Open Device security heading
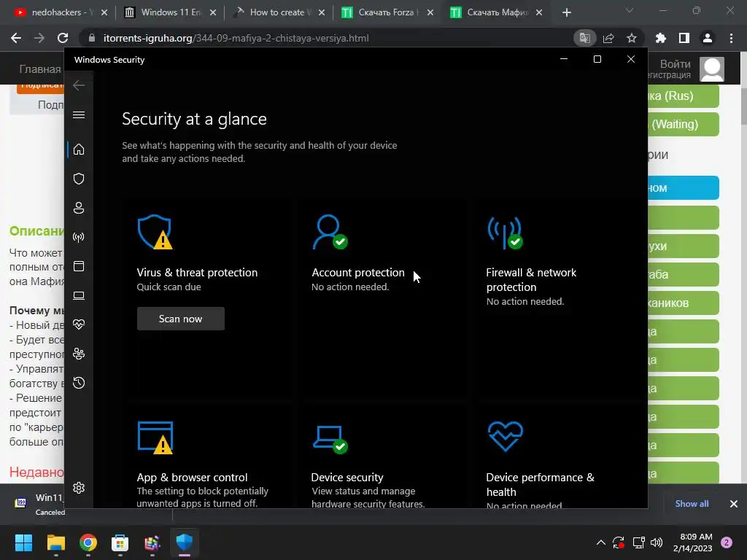Viewport: 747px width, 560px height. 347,477
